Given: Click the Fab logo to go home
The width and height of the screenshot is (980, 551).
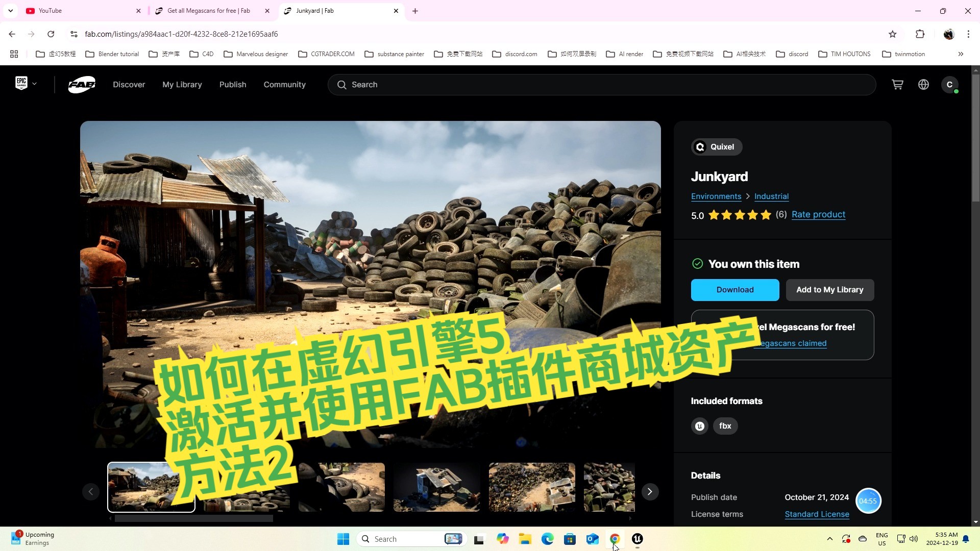Looking at the screenshot, I should coord(81,84).
